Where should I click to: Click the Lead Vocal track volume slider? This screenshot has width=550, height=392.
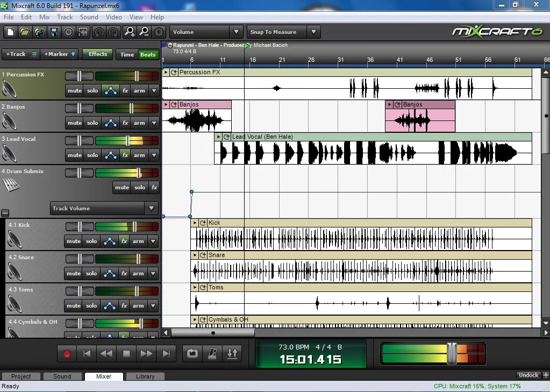(127, 141)
